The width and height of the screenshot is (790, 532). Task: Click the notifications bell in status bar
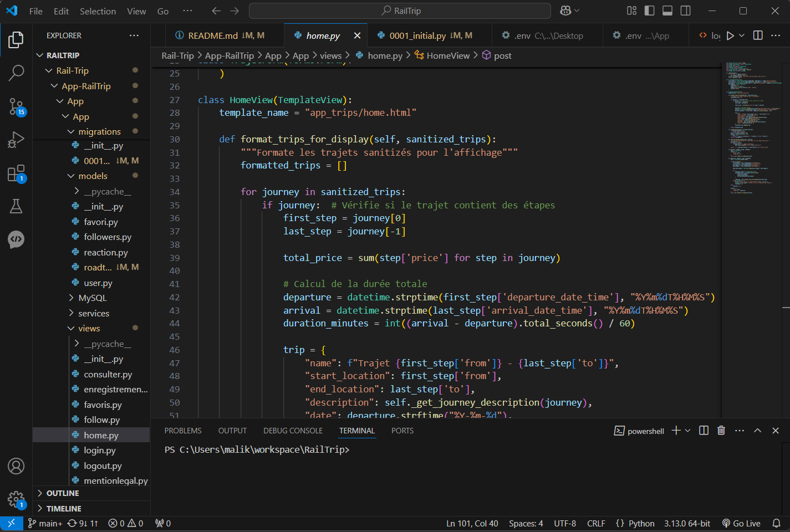[x=777, y=524]
